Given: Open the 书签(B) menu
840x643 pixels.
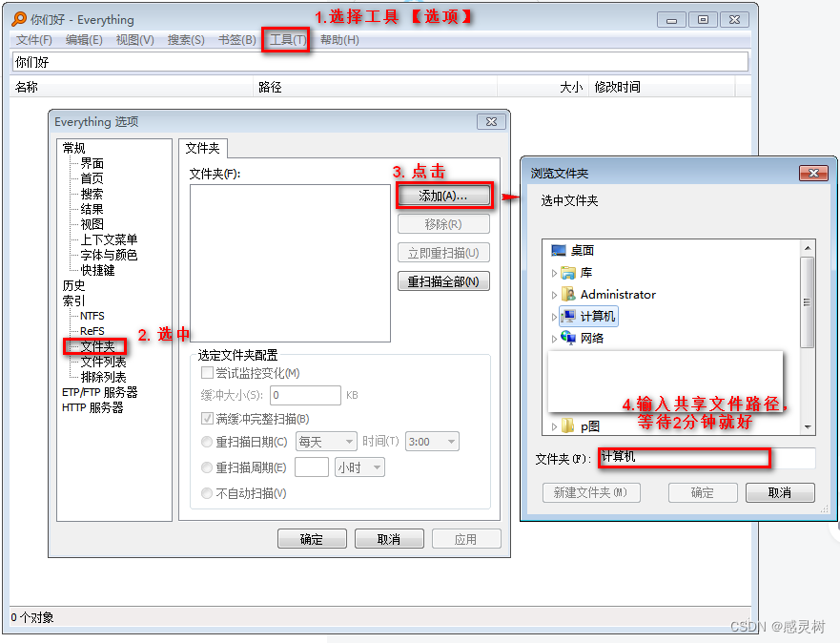Looking at the screenshot, I should 236,40.
